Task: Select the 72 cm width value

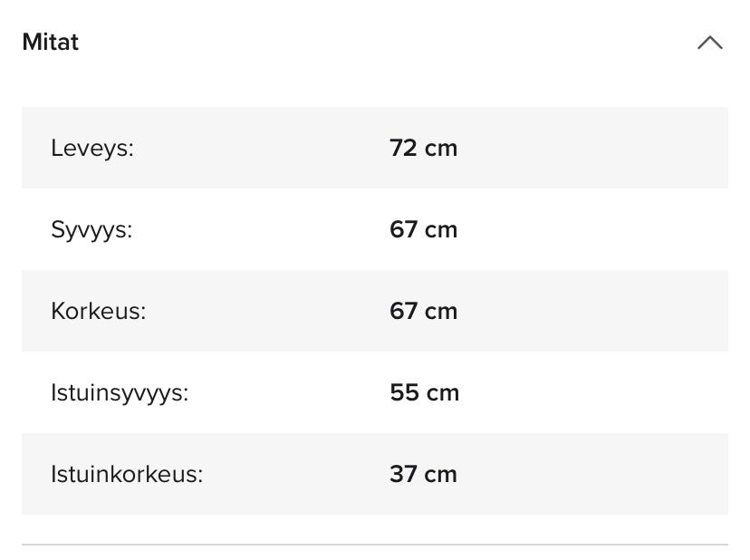Action: [423, 148]
